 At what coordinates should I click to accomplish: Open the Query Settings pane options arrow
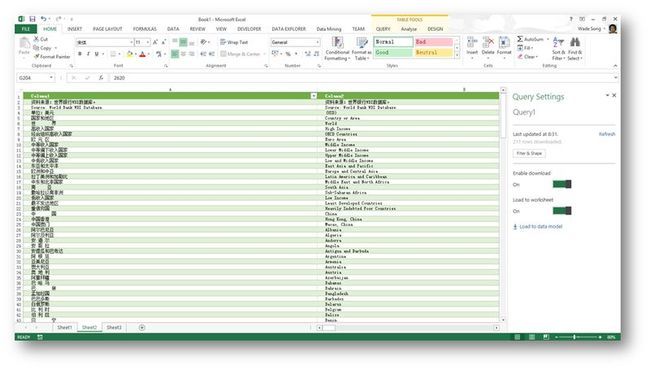pyautogui.click(x=607, y=95)
